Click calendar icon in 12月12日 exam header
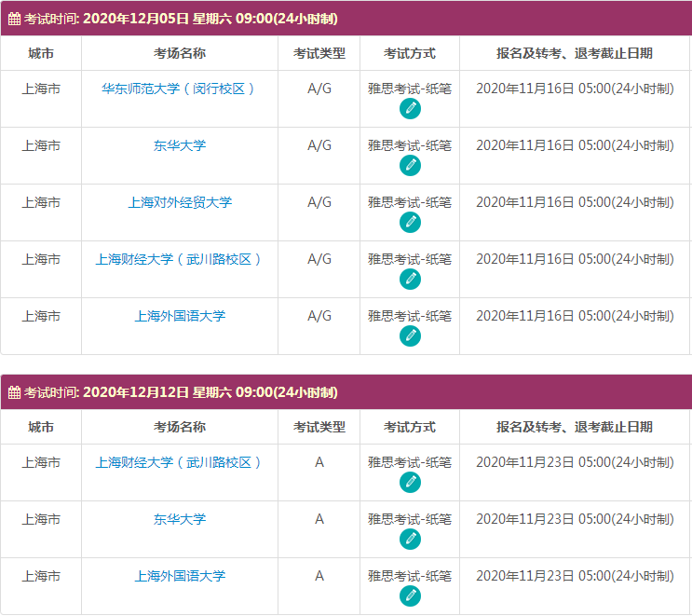Viewport: 692px width, 616px height. tap(14, 392)
